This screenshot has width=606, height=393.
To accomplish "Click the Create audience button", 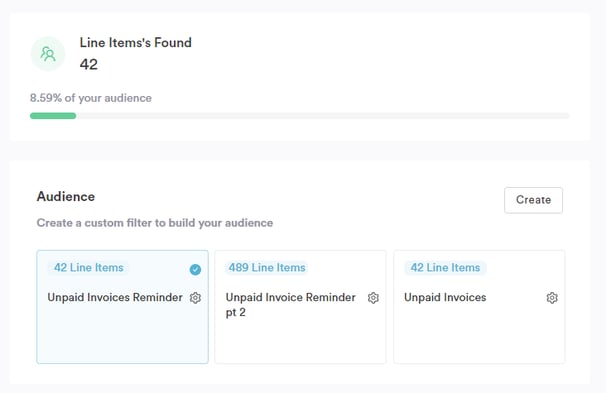I will click(x=533, y=200).
